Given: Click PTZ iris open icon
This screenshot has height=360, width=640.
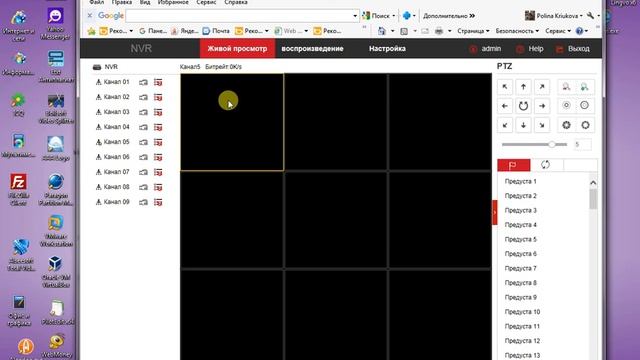Looking at the screenshot, I should tap(585, 125).
